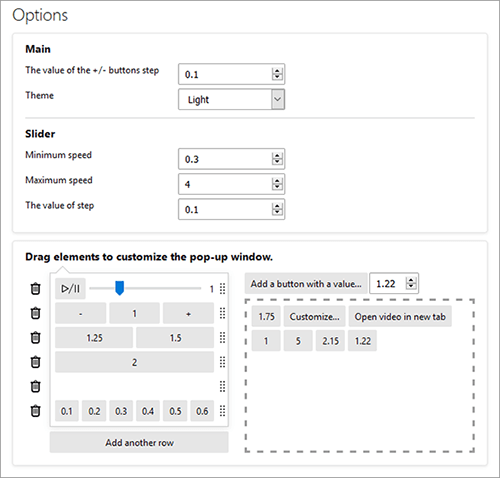Grab the drag handle of 0.1–0.6 row
The width and height of the screenshot is (500, 478).
coord(223,411)
